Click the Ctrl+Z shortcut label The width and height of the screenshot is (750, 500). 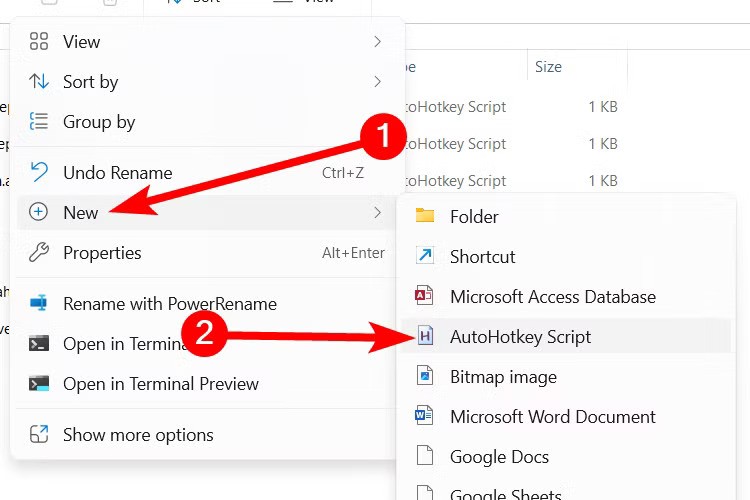pos(343,173)
